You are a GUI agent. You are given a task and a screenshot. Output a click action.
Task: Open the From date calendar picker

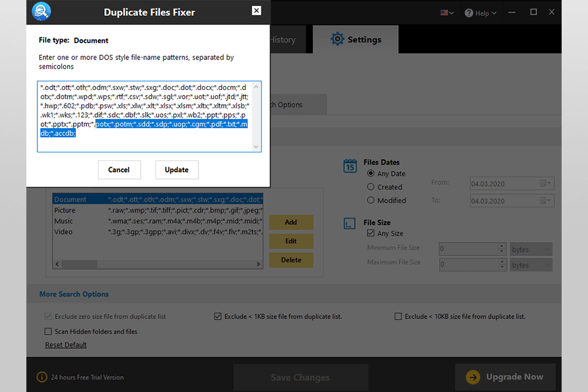(x=545, y=183)
